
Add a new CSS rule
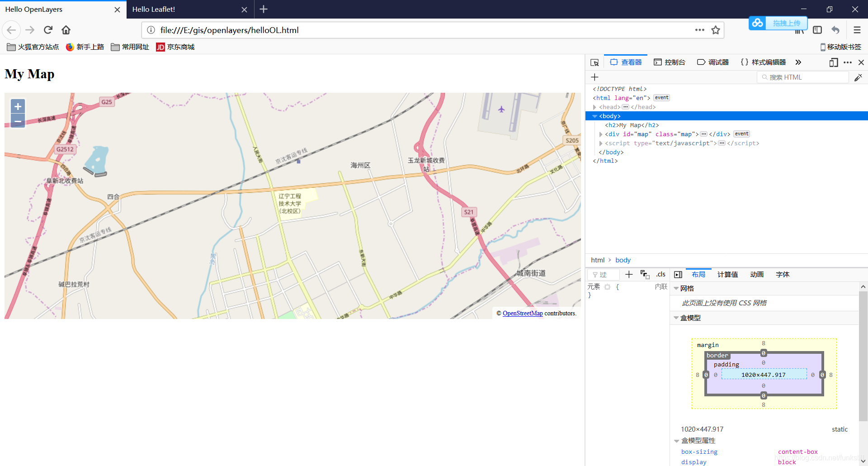(x=628, y=274)
